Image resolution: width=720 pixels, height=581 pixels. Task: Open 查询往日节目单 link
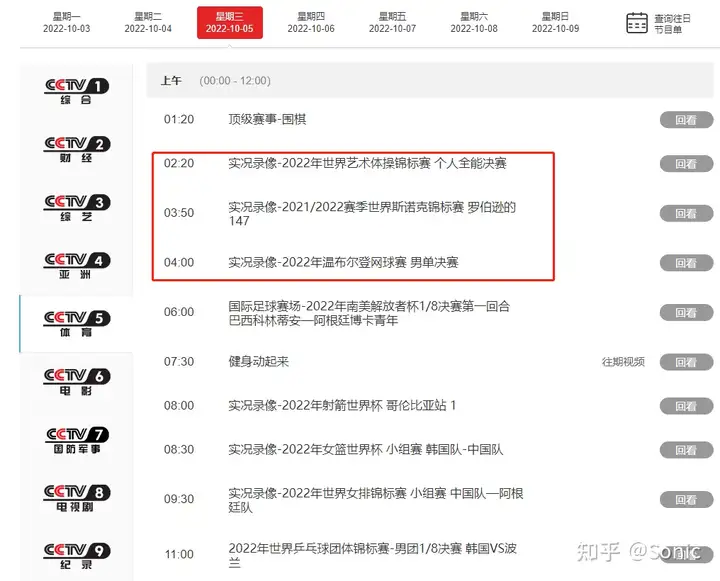click(x=672, y=24)
